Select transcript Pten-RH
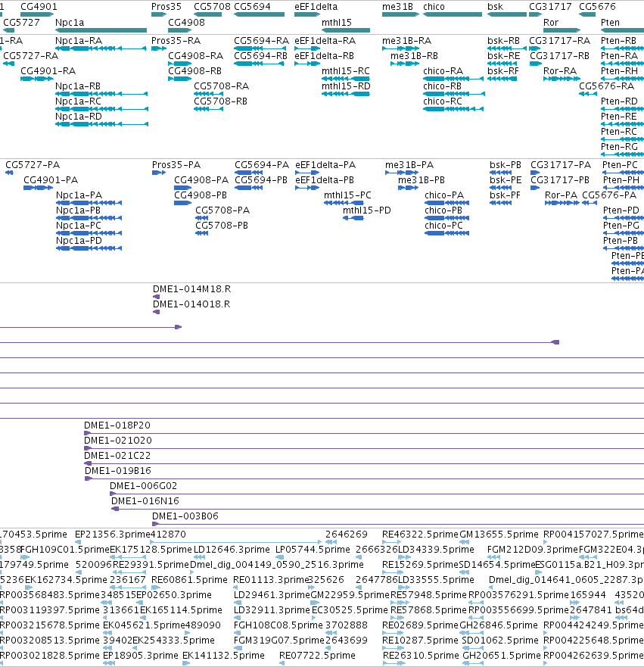Image resolution: width=644 pixels, height=667 pixels. point(622,79)
